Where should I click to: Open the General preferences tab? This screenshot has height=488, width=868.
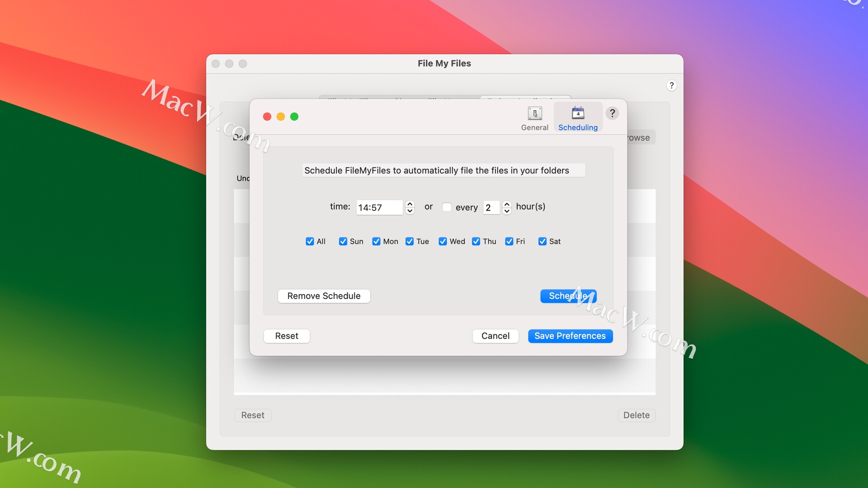coord(534,118)
